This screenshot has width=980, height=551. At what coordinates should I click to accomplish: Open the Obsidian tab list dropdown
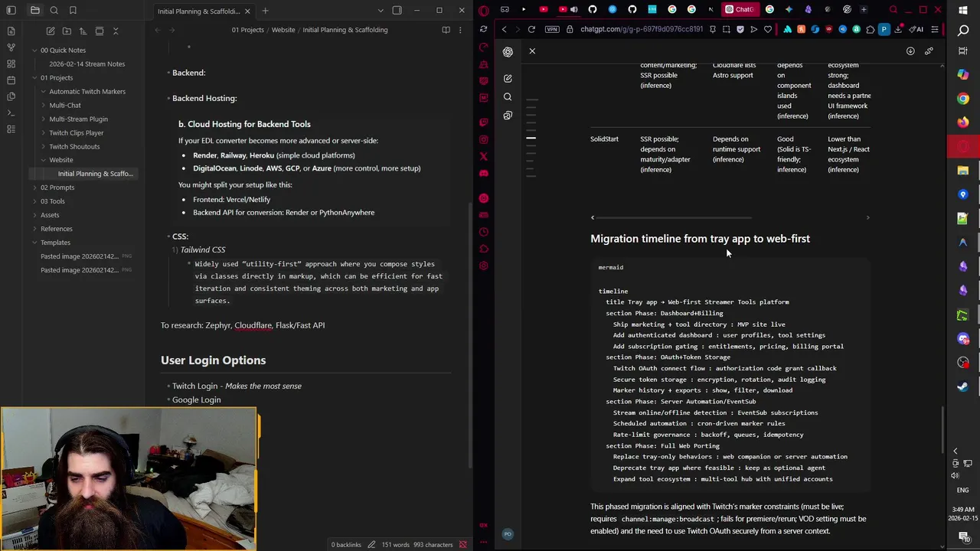381,11
